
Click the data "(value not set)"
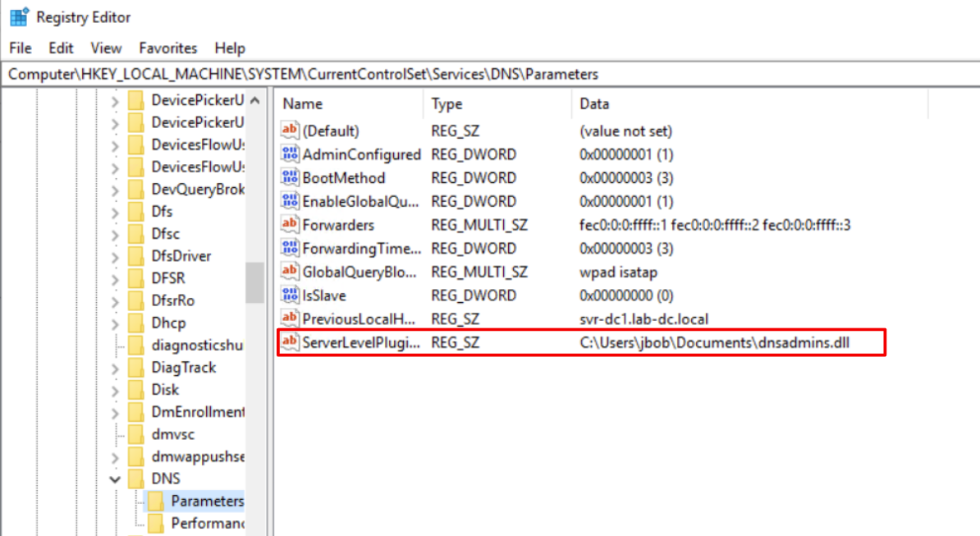625,131
